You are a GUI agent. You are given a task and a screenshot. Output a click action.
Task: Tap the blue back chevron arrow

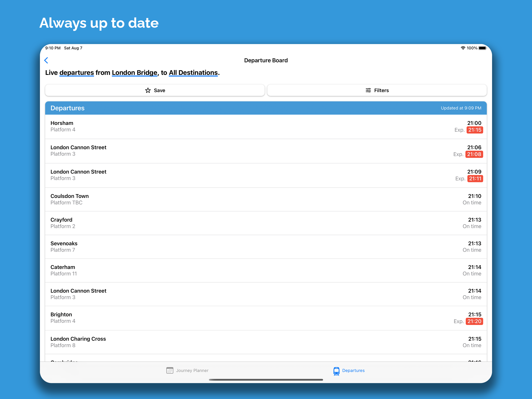46,60
